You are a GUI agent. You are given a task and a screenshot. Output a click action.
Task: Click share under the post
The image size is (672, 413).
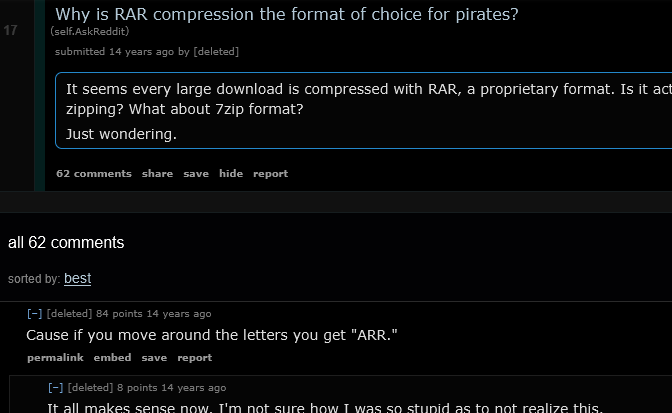pos(157,174)
